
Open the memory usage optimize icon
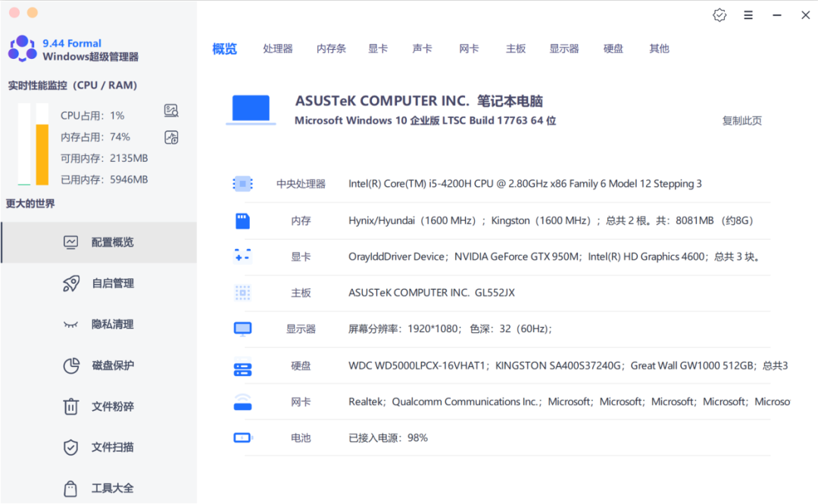[x=171, y=137]
